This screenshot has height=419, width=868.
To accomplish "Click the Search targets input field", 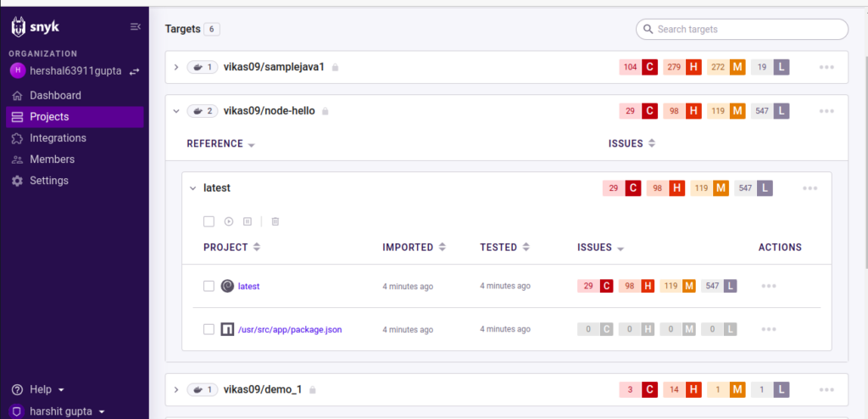I will [x=746, y=30].
